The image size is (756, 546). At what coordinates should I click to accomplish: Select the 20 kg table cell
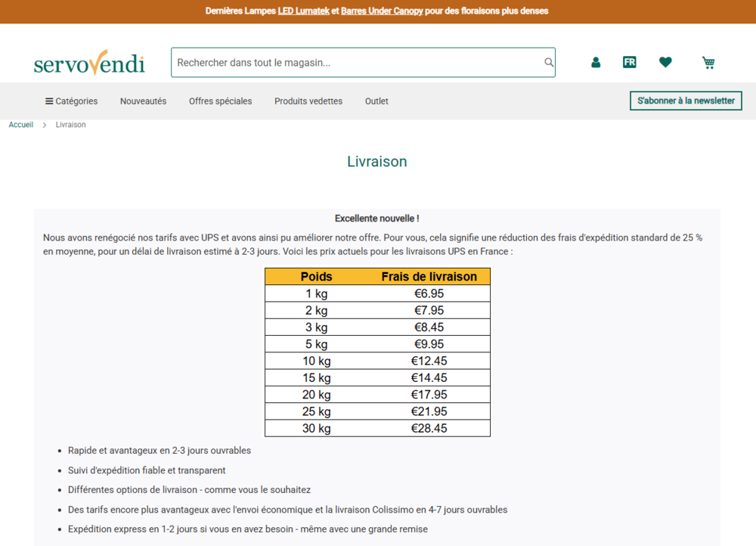(x=316, y=395)
